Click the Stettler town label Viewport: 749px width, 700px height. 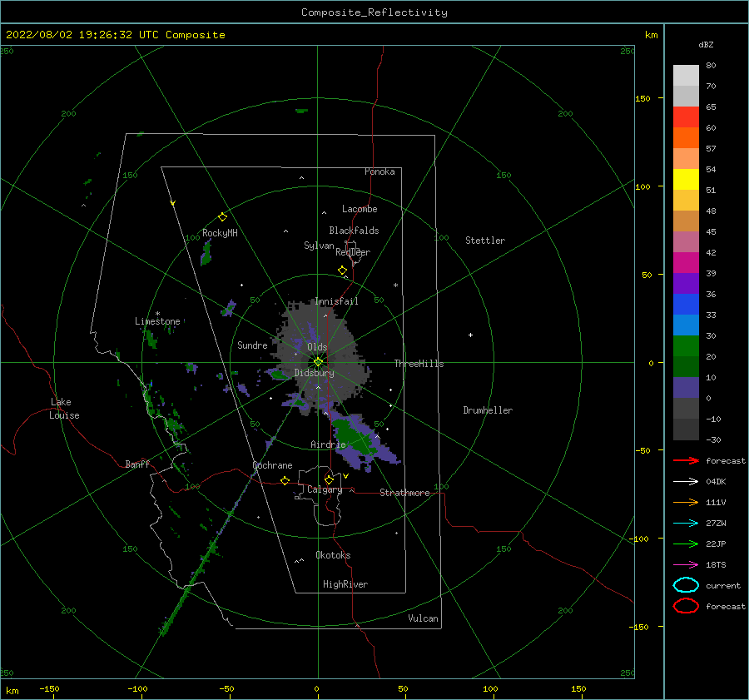click(x=485, y=241)
